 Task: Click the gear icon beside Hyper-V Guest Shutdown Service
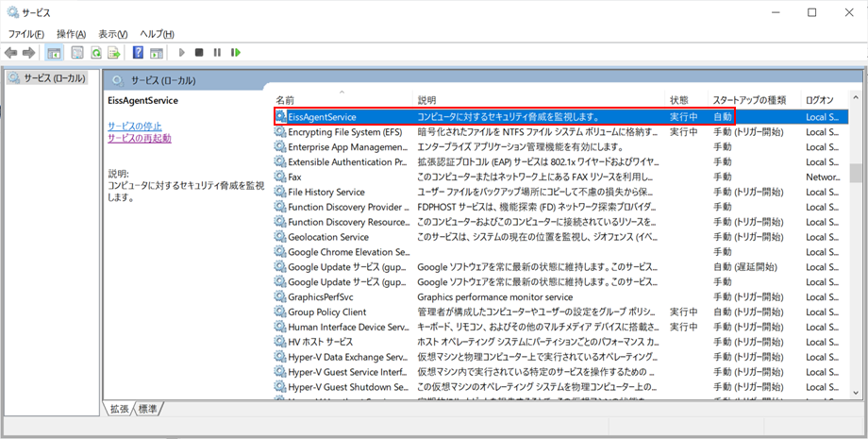[280, 386]
